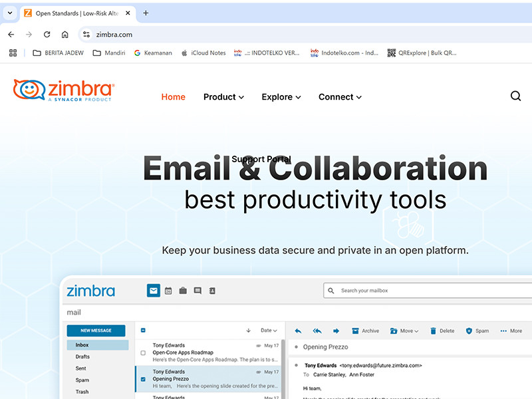Open the Chat icon in the app bar
This screenshot has width=532, height=399.
[198, 291]
